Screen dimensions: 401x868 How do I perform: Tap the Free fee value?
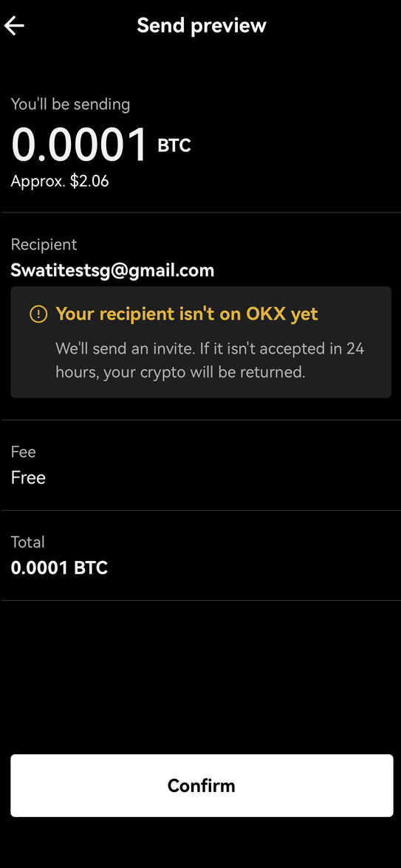pyautogui.click(x=28, y=478)
